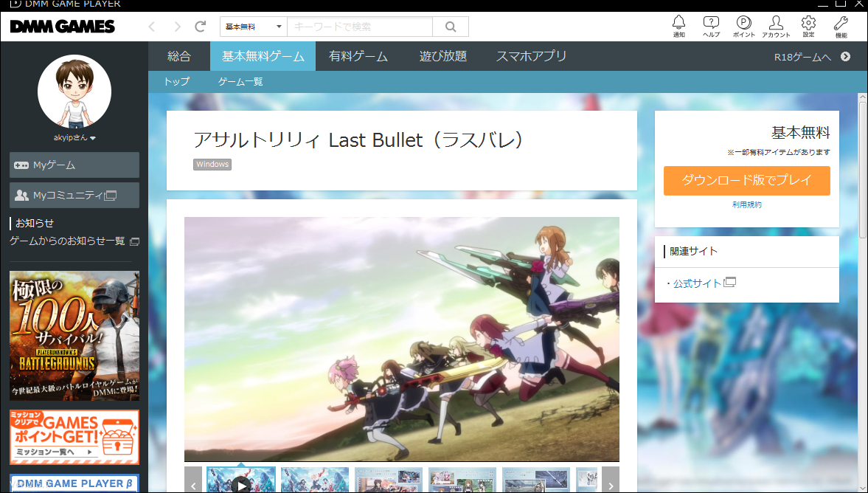Open the Points P icon
Screen dimensions: 868x493
tap(743, 22)
